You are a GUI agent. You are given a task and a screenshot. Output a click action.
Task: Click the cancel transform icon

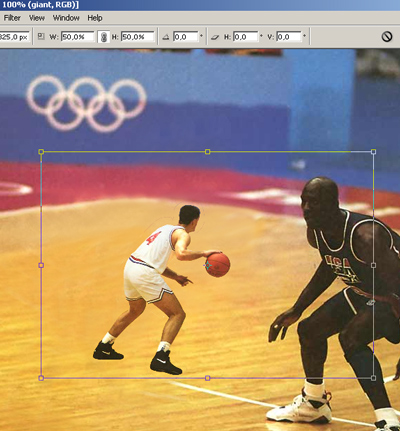click(387, 37)
